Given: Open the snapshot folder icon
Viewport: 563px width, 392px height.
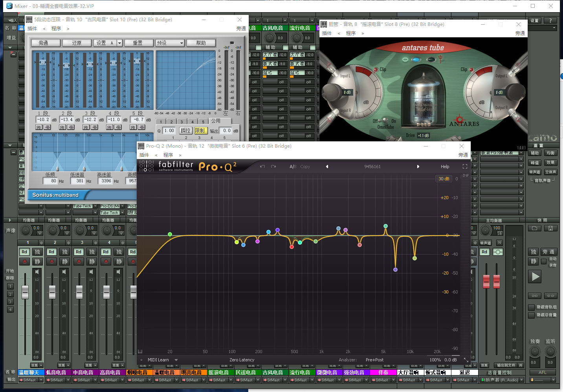Looking at the screenshot, I should point(534,228).
